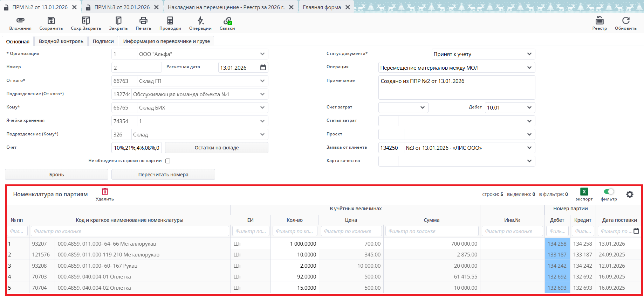Click the Остатки на складе button
Viewport: 644px width, 296px height.
point(217,148)
